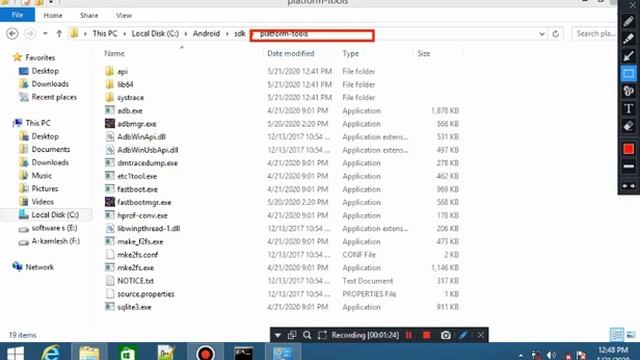Select hprof-conv.exe file
Image resolution: width=640 pixels, height=360 pixels.
(142, 215)
